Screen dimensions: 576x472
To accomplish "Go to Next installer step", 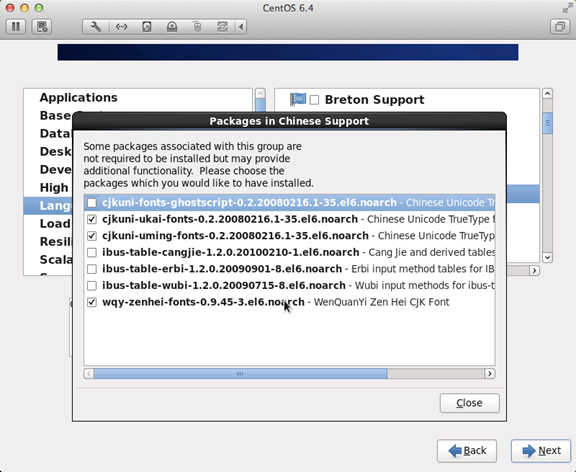I will (541, 451).
